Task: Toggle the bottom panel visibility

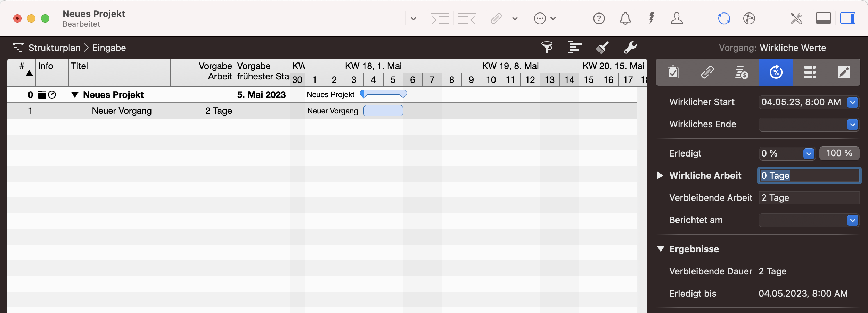Action: point(823,18)
